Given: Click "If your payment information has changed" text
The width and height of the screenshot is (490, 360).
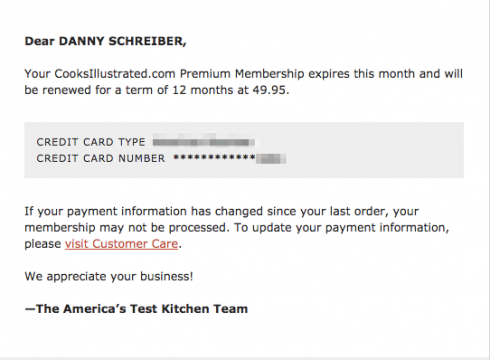Looking at the screenshot, I should point(143,212).
